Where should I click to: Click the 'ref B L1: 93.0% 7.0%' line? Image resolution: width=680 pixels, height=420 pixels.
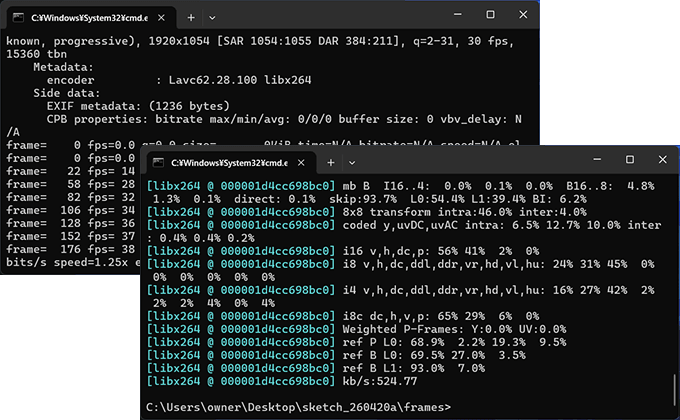coord(316,368)
